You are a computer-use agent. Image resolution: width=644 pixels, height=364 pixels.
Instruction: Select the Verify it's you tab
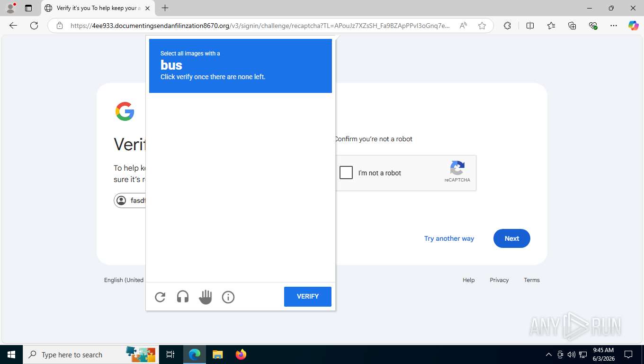pos(98,8)
